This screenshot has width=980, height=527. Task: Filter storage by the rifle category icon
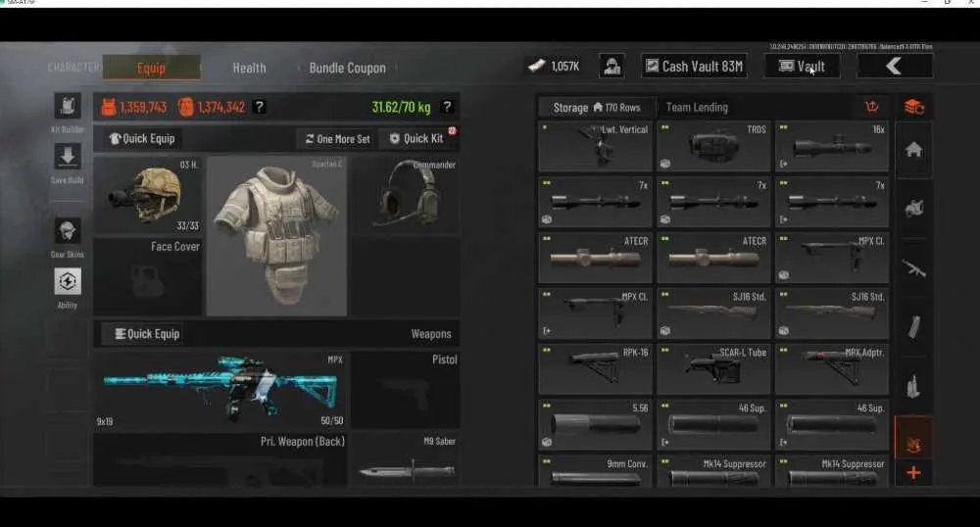click(913, 268)
